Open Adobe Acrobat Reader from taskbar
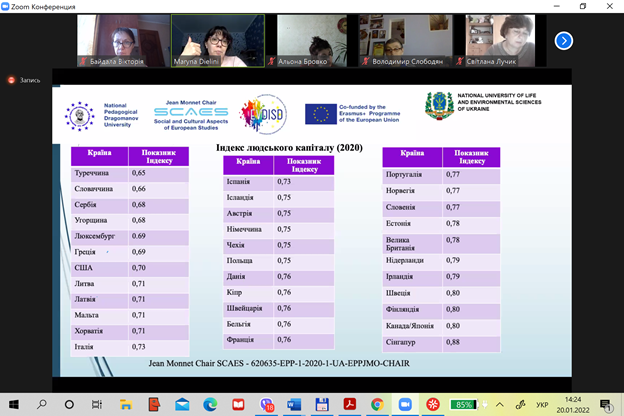The image size is (624, 416). (x=349, y=404)
